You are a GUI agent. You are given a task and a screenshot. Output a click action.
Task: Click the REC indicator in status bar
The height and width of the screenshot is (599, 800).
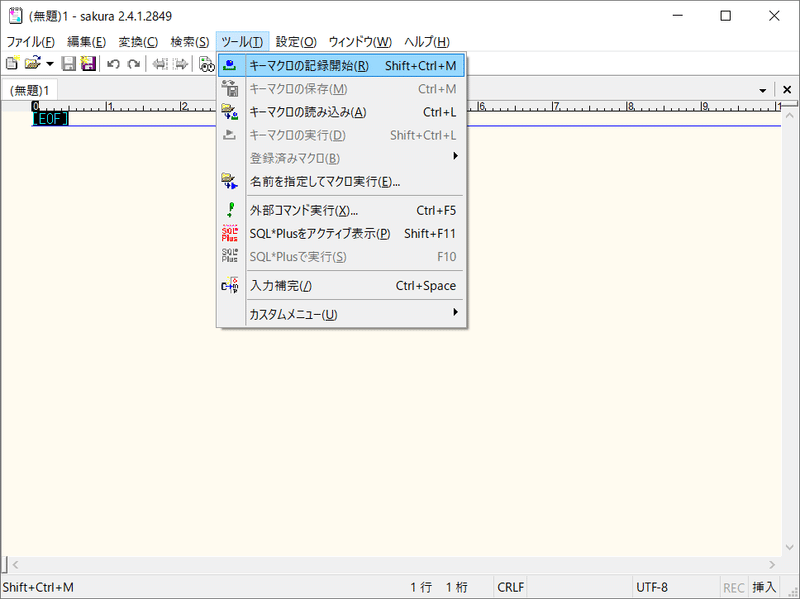click(733, 587)
